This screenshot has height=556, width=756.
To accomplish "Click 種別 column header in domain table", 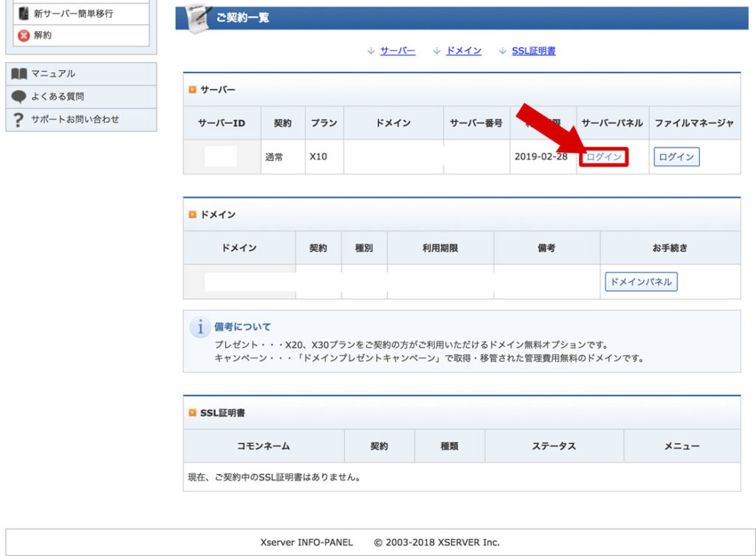I will pyautogui.click(x=364, y=248).
